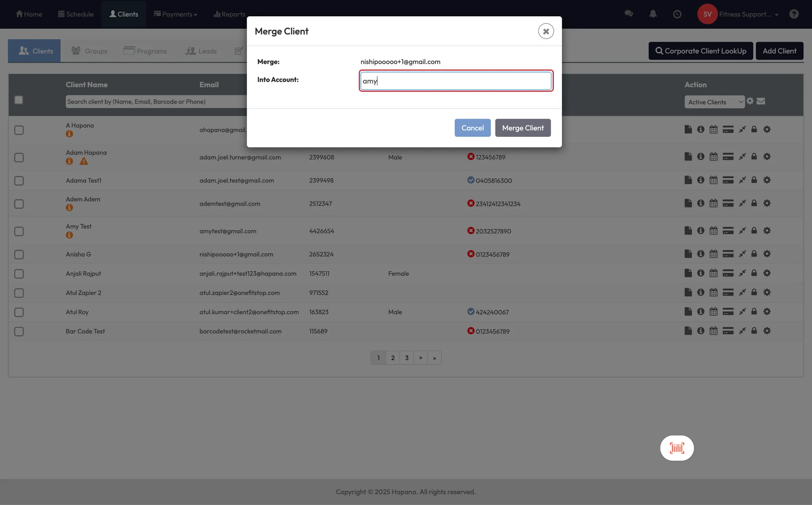Open the notifications bell icon
Screen dimensions: 812x505
click(x=653, y=14)
